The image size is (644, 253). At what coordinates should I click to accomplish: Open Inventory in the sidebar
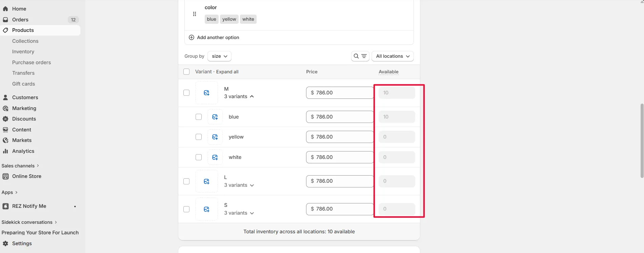(x=23, y=52)
